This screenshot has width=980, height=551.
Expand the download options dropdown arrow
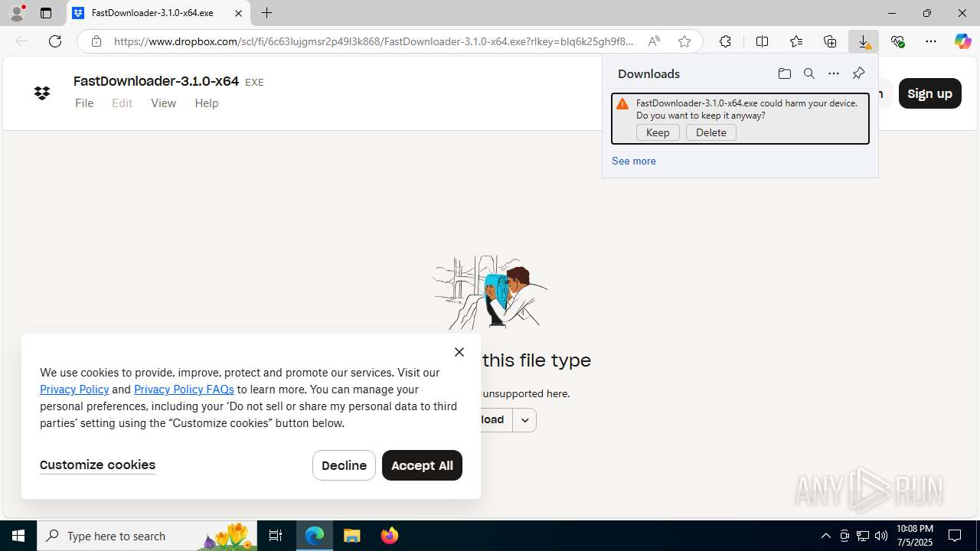pos(524,419)
